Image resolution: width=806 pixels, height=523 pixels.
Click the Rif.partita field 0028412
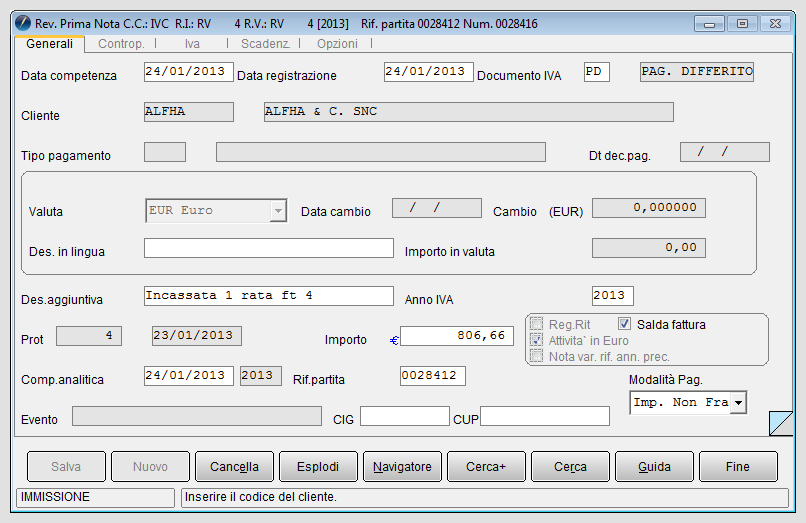[x=433, y=376]
